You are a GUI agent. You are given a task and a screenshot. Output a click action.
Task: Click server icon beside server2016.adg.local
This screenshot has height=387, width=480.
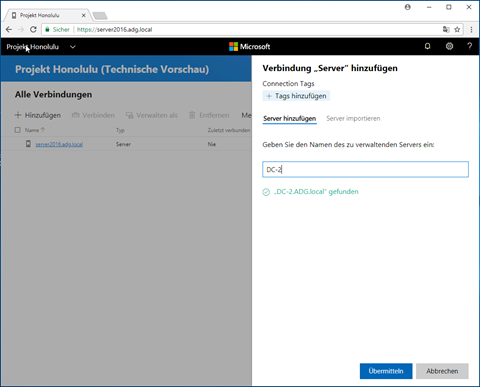click(x=28, y=144)
